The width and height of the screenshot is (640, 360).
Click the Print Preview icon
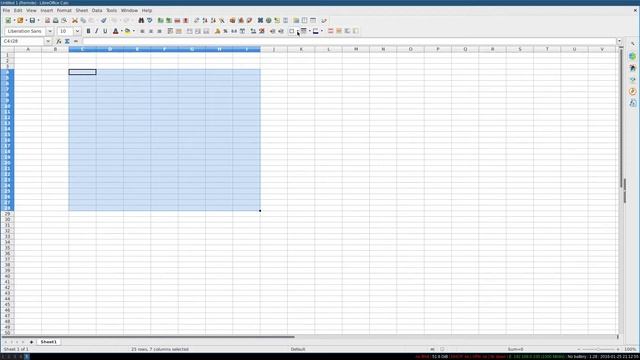(x=64, y=20)
